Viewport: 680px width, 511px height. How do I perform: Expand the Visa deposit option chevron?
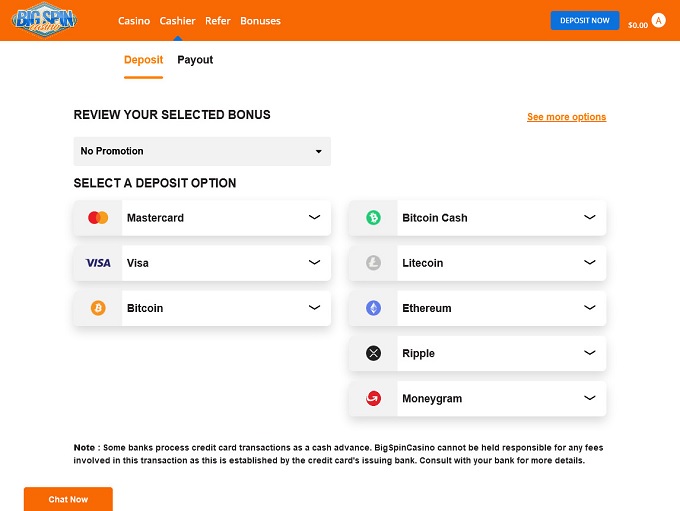point(314,262)
